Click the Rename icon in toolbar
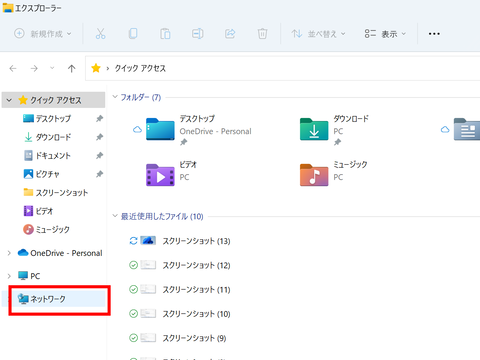 (197, 34)
